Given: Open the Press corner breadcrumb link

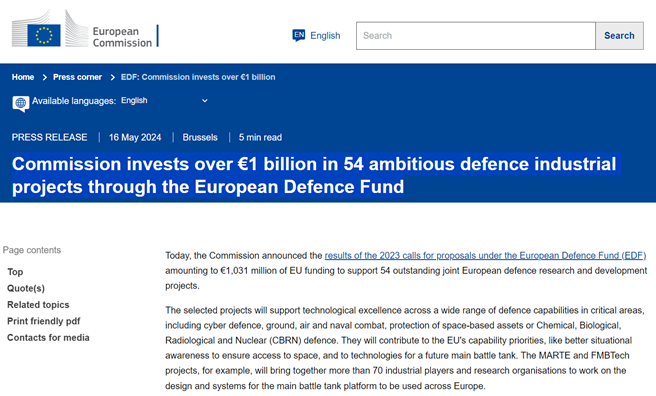Looking at the screenshot, I should click(77, 77).
